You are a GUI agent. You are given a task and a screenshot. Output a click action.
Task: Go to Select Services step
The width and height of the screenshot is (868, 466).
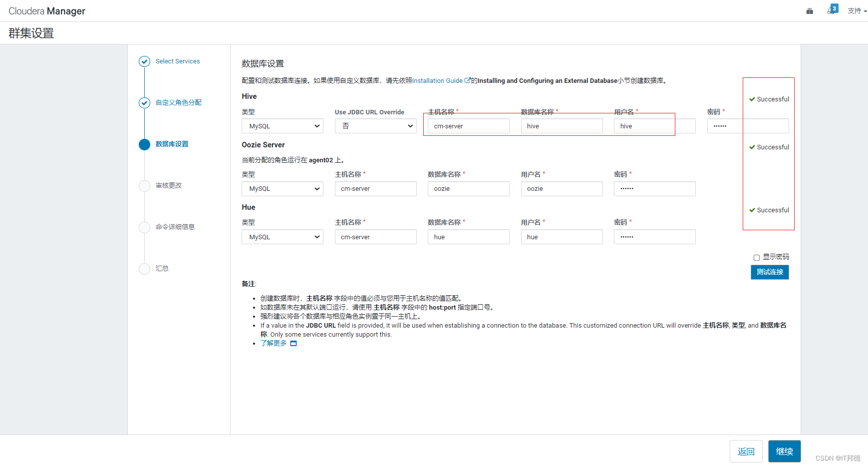tap(178, 61)
